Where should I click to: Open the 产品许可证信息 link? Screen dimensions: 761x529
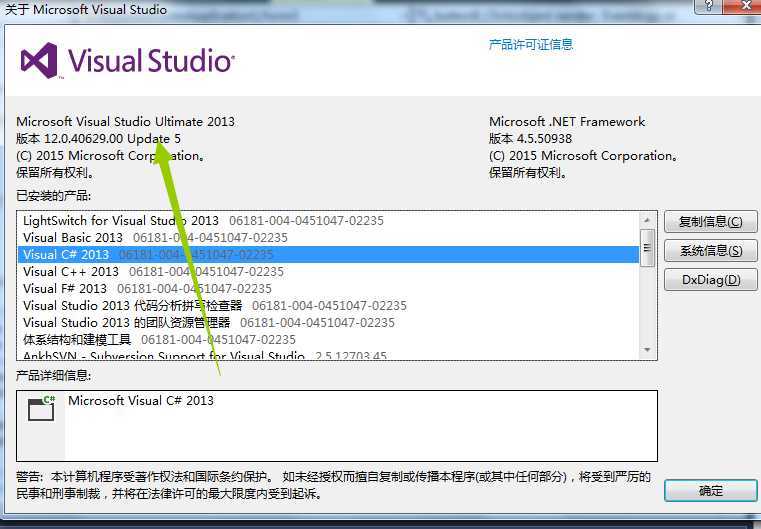[x=530, y=45]
